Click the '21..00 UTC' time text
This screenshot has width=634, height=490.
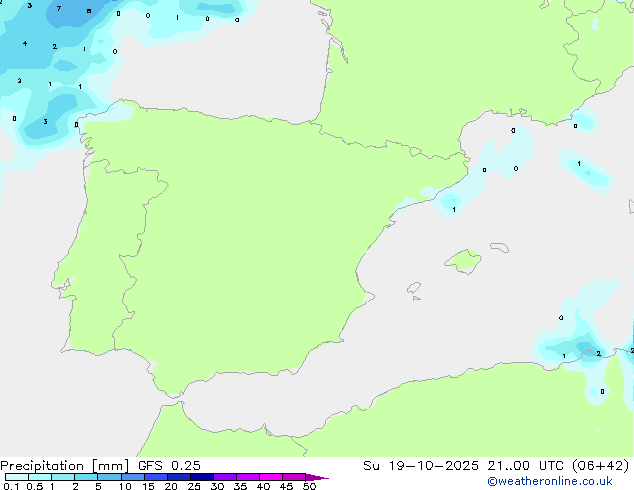pos(528,466)
